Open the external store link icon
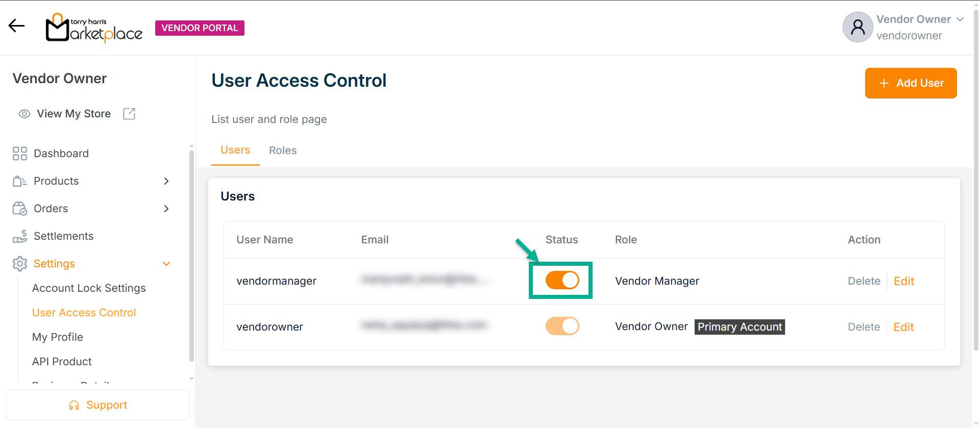The width and height of the screenshot is (980, 428). 129,114
